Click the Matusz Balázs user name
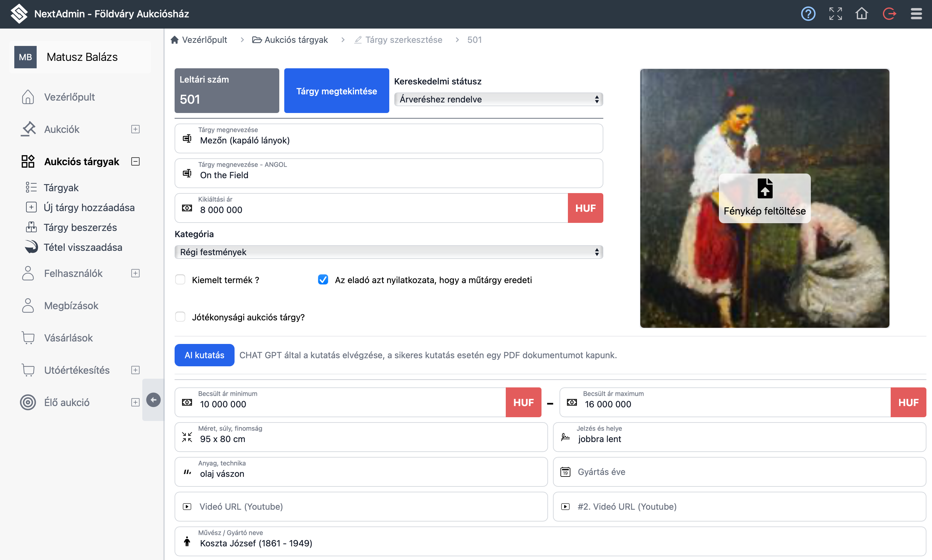This screenshot has width=932, height=560. tap(82, 57)
